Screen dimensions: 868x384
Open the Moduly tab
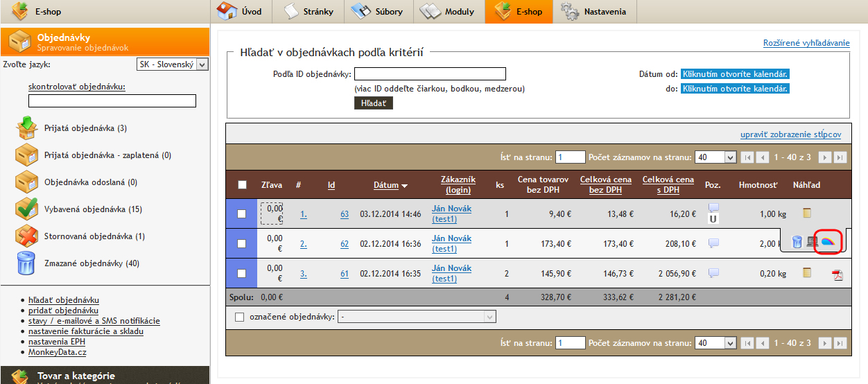click(451, 12)
